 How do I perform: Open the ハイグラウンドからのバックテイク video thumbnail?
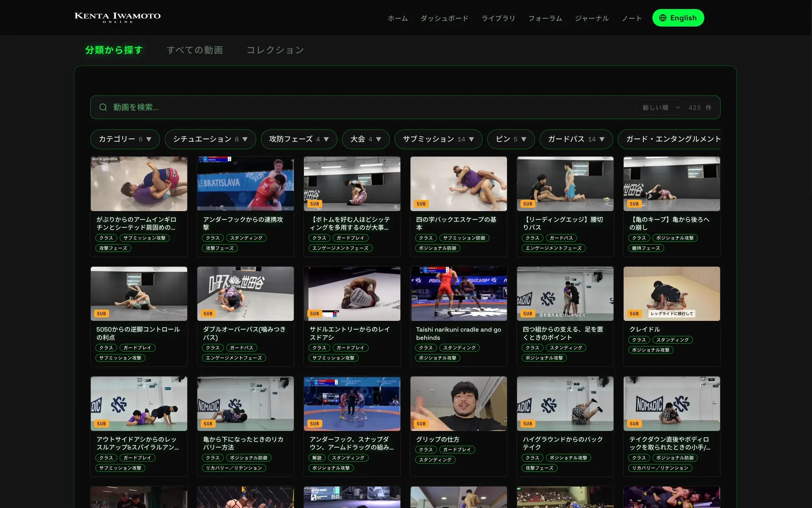click(565, 403)
